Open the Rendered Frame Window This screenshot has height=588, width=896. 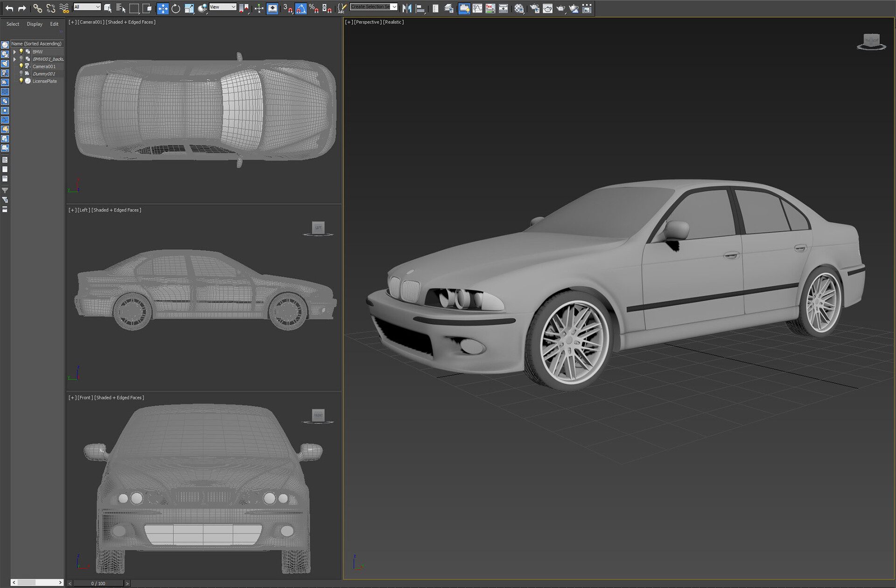(x=547, y=8)
